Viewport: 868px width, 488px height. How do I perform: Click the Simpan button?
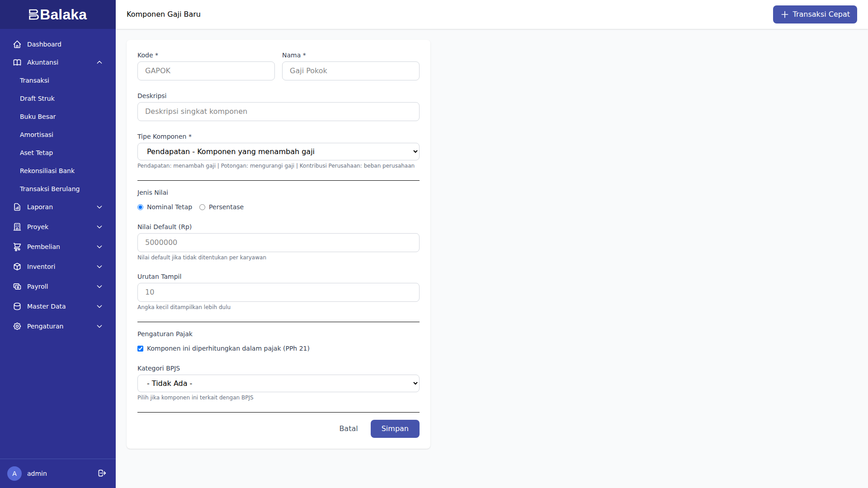(395, 428)
